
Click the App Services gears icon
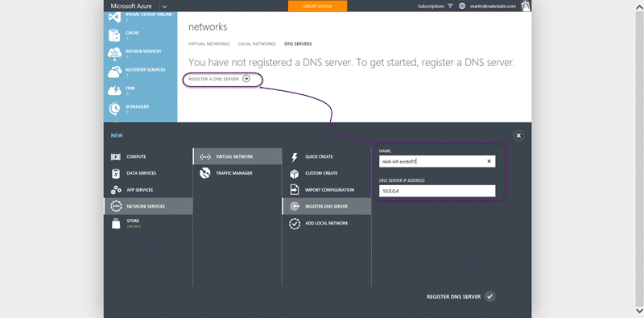(116, 190)
